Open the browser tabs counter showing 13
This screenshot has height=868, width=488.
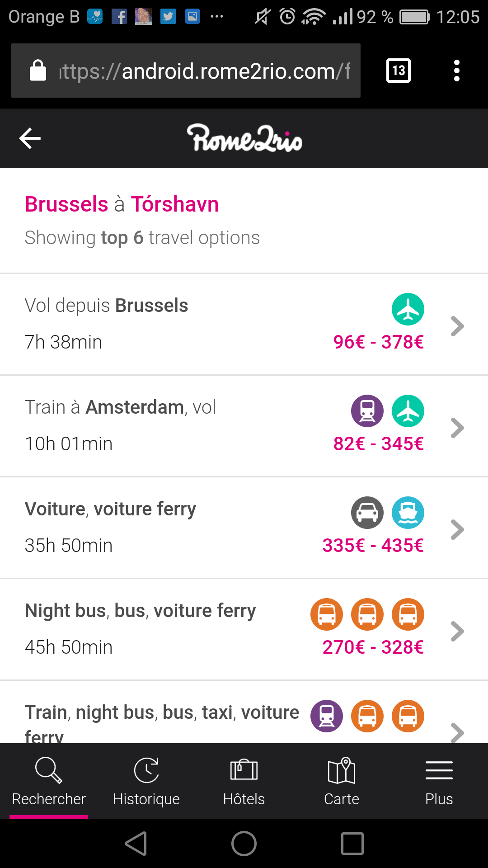click(399, 71)
